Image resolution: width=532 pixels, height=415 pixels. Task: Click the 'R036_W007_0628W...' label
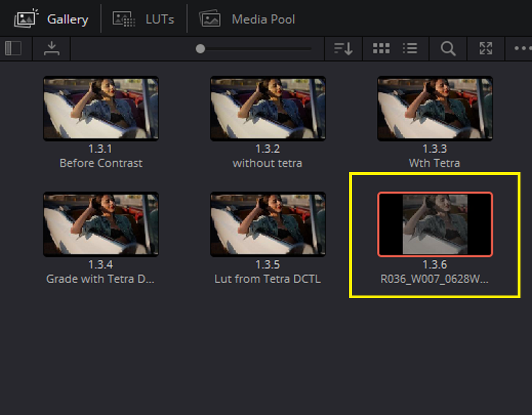[x=434, y=279]
